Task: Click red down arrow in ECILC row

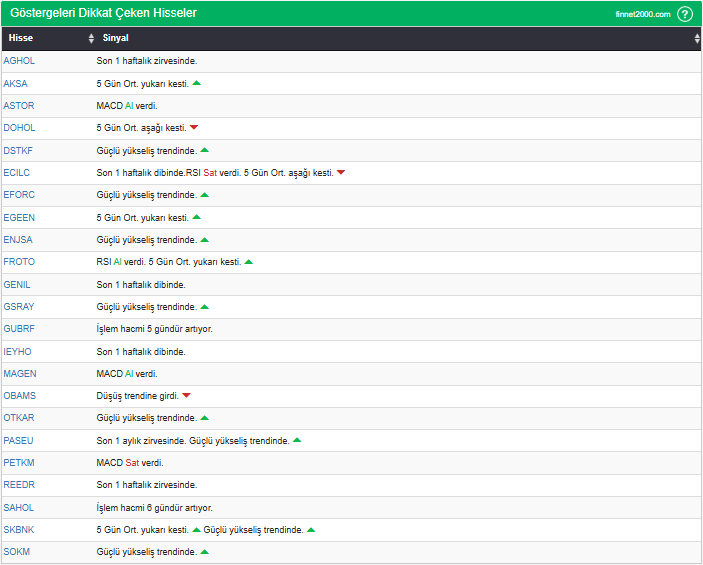Action: 341,173
